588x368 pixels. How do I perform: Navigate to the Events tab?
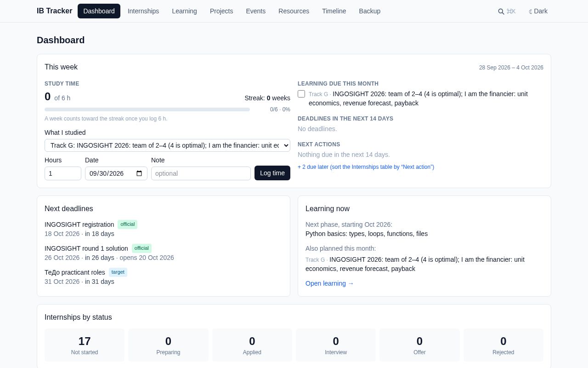256,11
